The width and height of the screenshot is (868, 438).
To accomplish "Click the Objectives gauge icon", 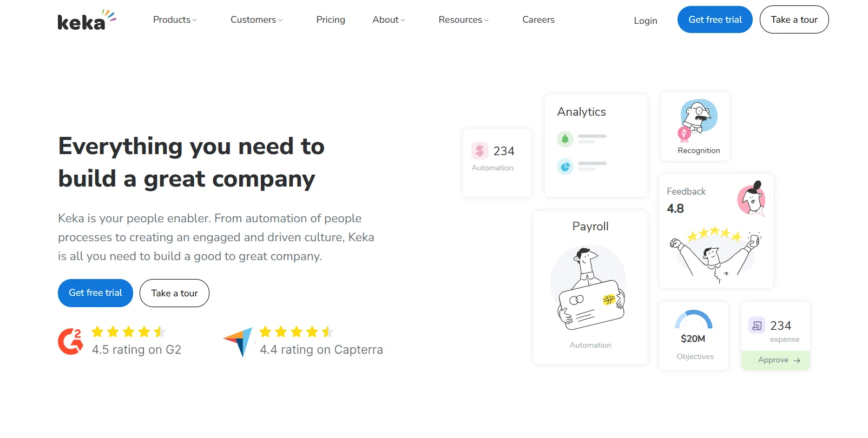I will pyautogui.click(x=693, y=320).
